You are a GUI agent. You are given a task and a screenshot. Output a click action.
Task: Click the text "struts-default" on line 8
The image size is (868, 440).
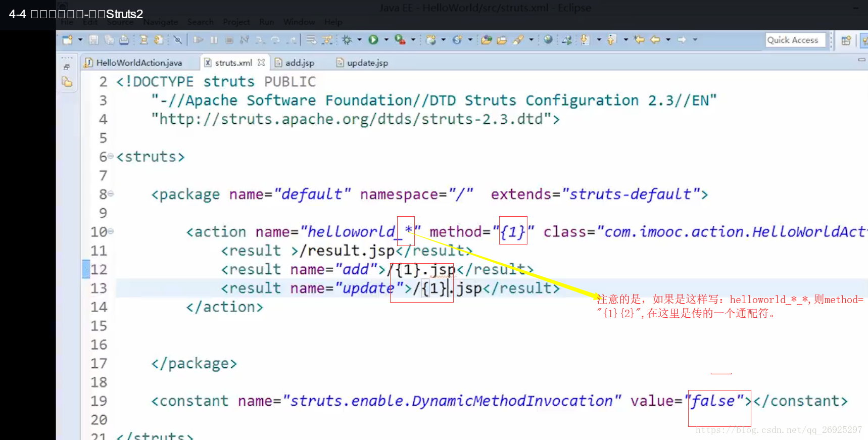tap(630, 194)
